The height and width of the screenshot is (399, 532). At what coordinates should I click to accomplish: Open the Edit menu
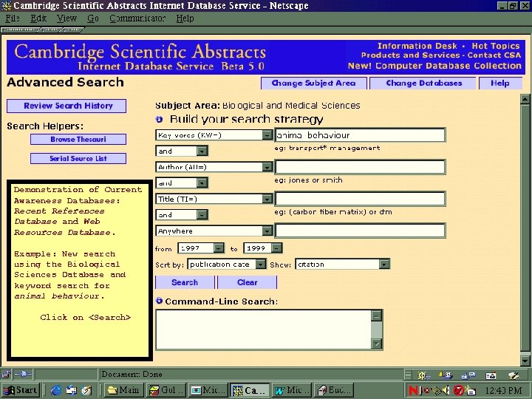(38, 18)
